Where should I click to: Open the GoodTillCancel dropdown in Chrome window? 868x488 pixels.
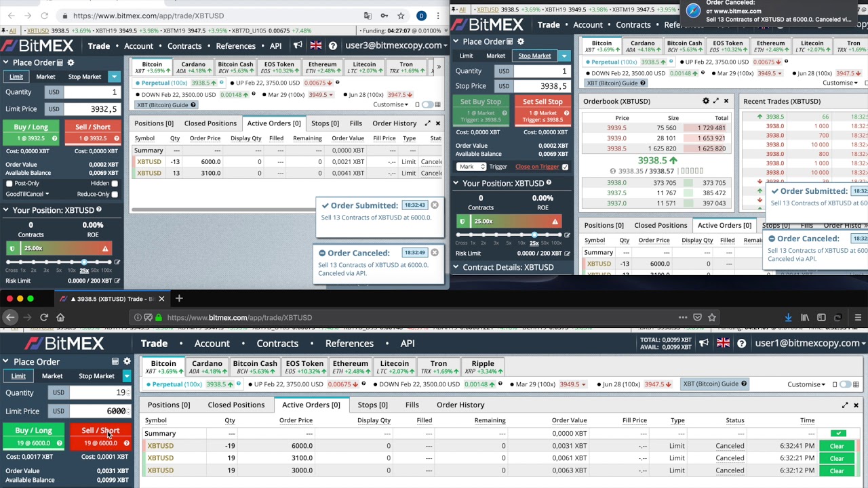pyautogui.click(x=27, y=195)
